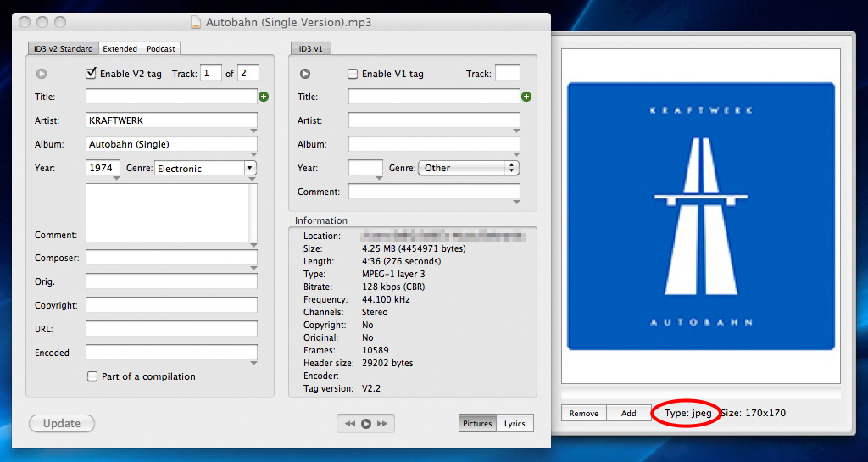Click the V1 tag play arrow icon
This screenshot has height=462, width=868.
[305, 74]
